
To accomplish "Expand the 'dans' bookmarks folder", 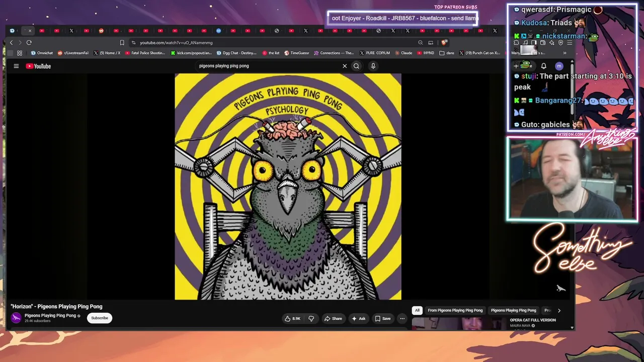I will (447, 53).
